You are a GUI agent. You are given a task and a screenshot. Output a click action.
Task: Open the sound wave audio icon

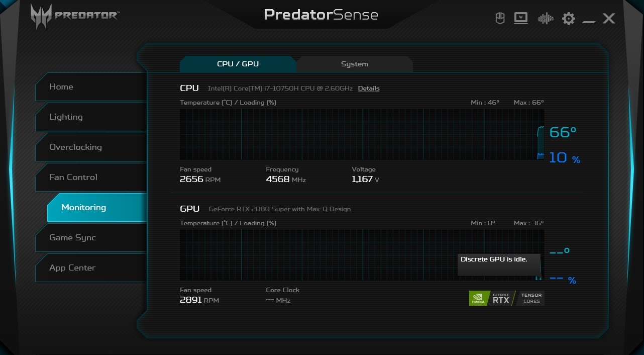click(545, 19)
